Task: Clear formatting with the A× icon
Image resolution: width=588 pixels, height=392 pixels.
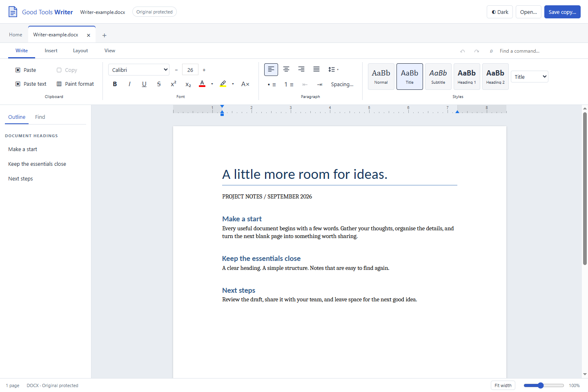Action: click(245, 84)
